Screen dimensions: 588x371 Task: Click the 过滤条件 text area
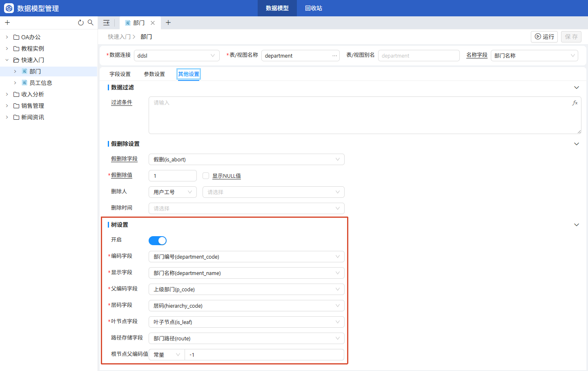coord(365,115)
